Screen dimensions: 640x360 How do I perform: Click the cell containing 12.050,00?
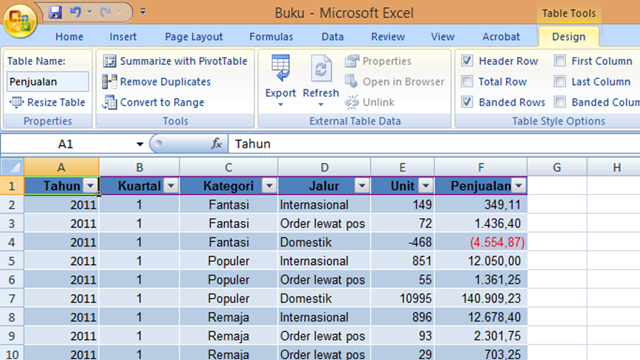coord(481,261)
